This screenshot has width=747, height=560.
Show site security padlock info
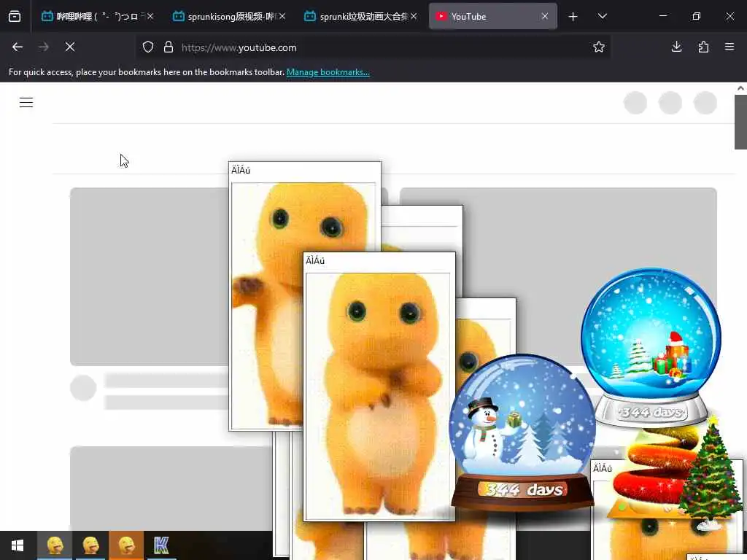(169, 47)
